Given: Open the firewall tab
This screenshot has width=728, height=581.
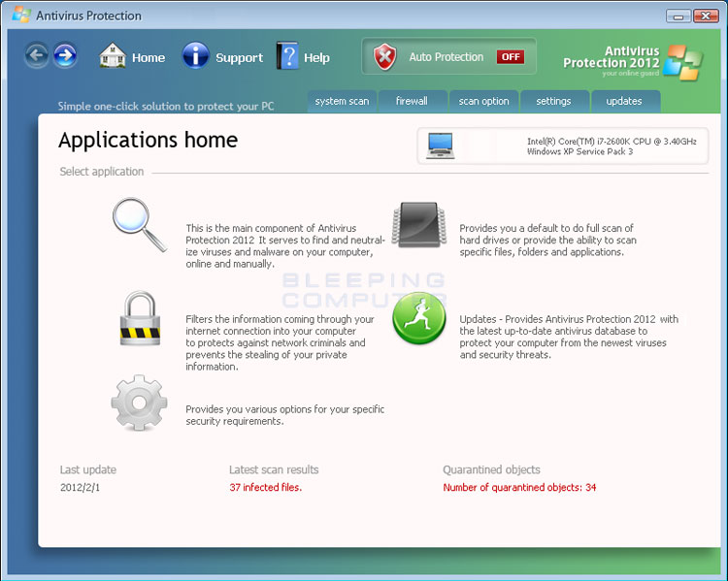Looking at the screenshot, I should pyautogui.click(x=412, y=101).
